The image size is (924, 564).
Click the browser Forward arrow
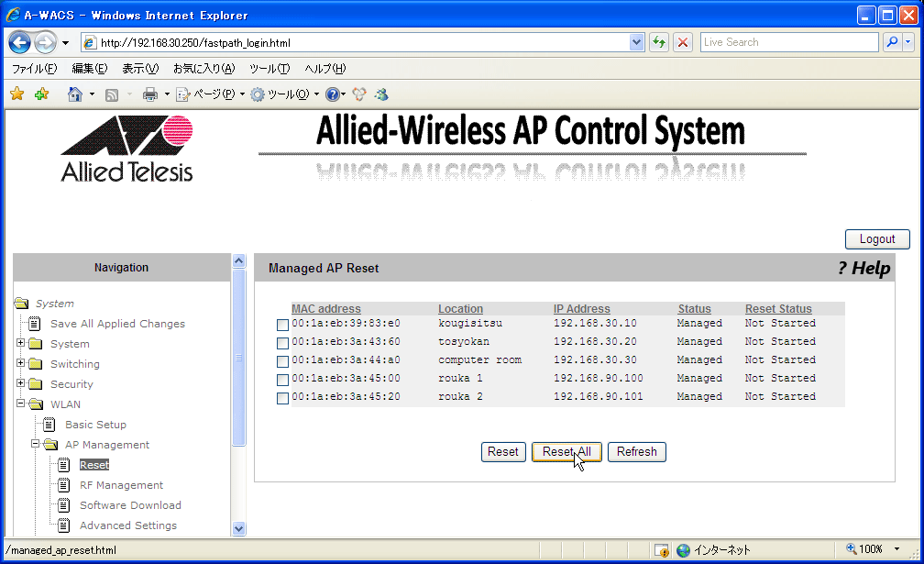coord(45,42)
